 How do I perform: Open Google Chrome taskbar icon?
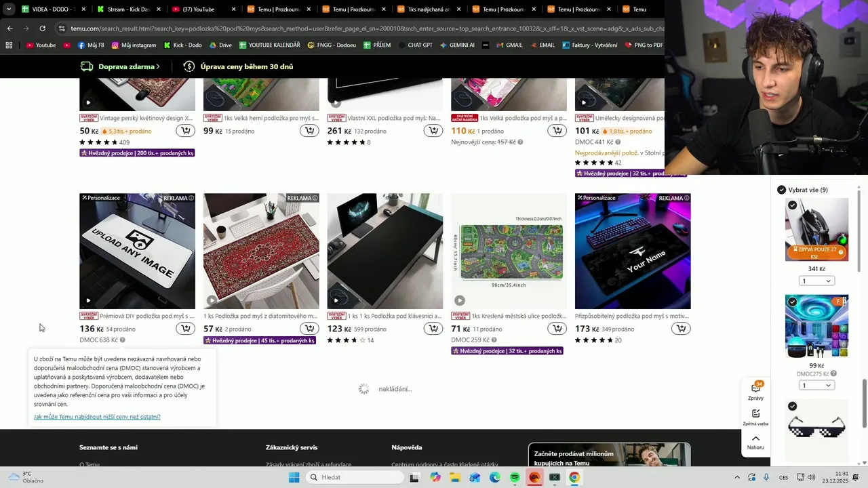[x=574, y=477]
